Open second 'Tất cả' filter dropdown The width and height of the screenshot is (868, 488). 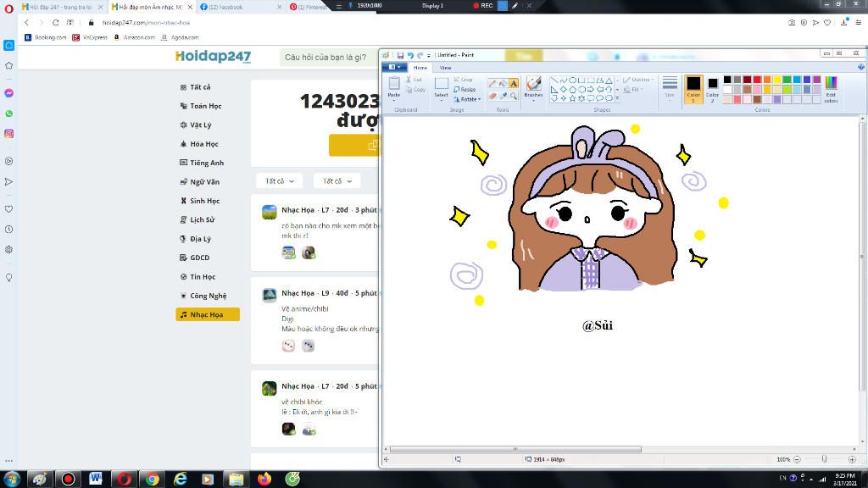pyautogui.click(x=337, y=181)
